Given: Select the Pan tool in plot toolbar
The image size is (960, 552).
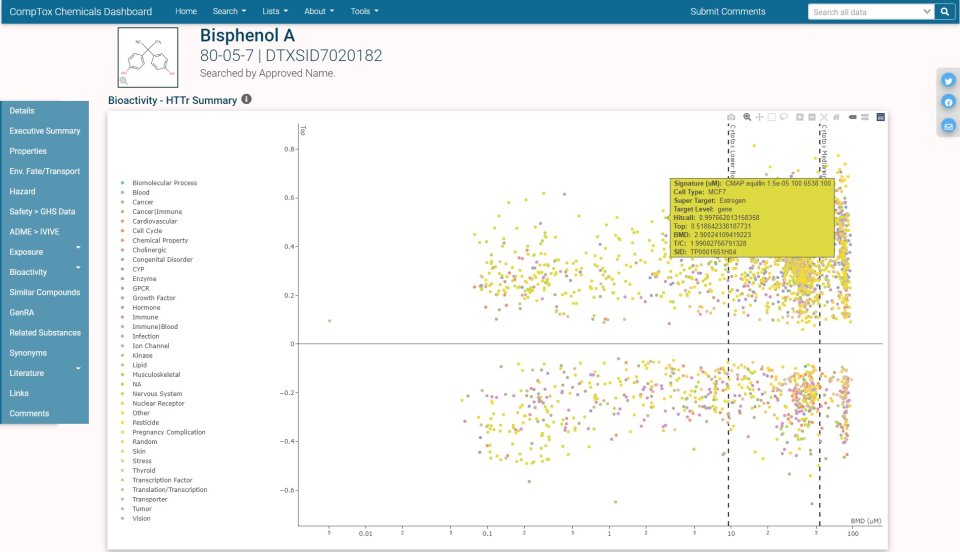Looking at the screenshot, I should click(x=759, y=117).
